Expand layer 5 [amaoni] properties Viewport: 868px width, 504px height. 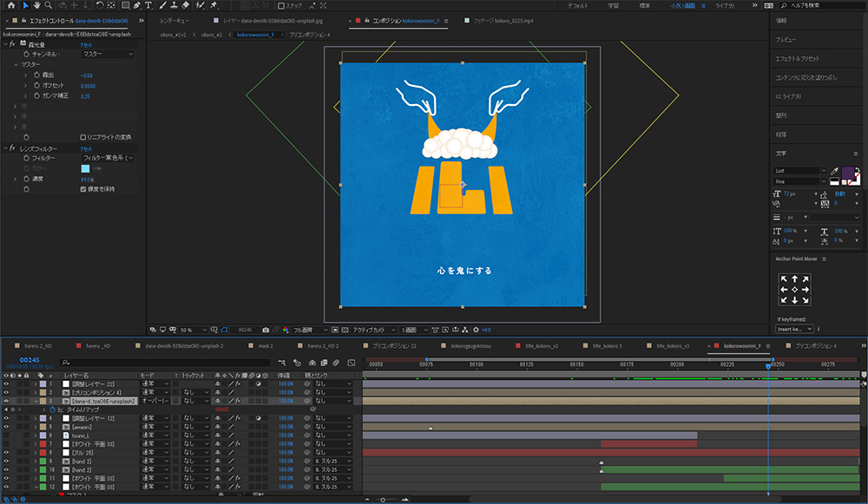(35, 427)
